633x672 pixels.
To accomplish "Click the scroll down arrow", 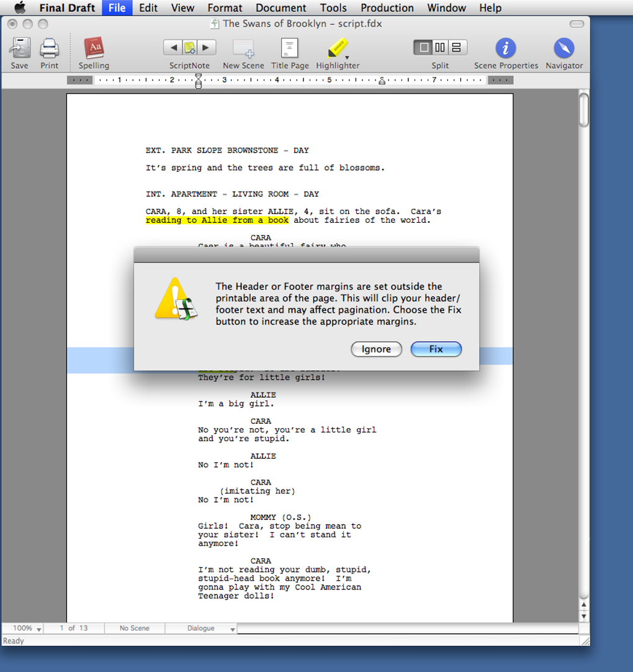I will pos(584,616).
